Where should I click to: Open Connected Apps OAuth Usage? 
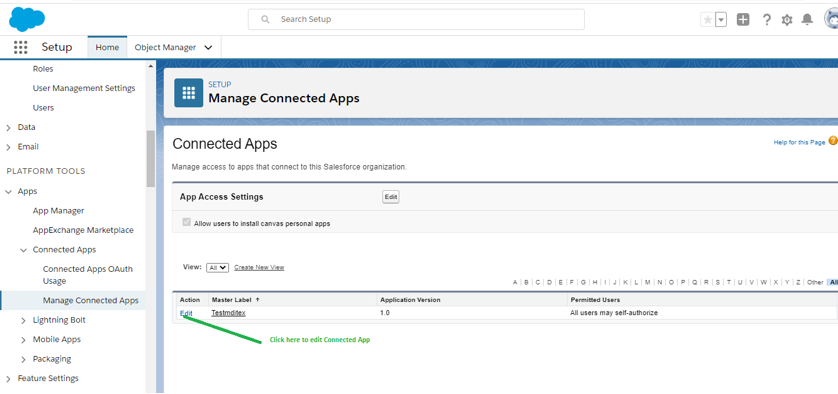[88, 275]
